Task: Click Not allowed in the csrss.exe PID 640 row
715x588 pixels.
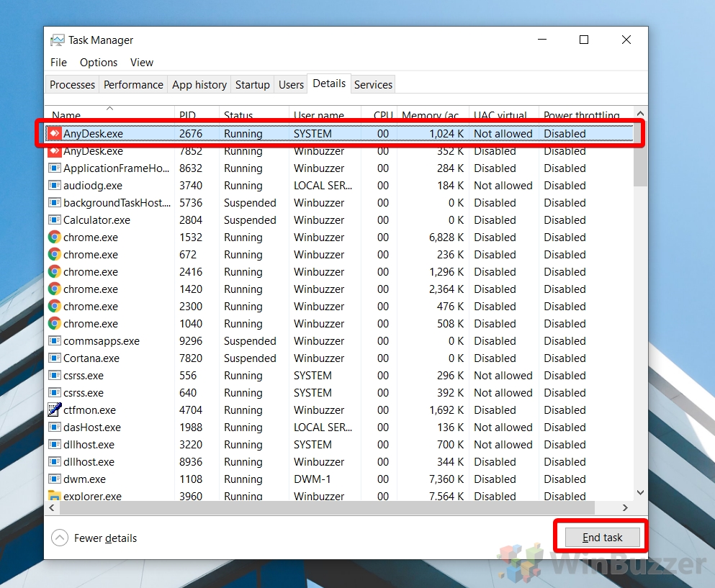Action: [x=503, y=393]
